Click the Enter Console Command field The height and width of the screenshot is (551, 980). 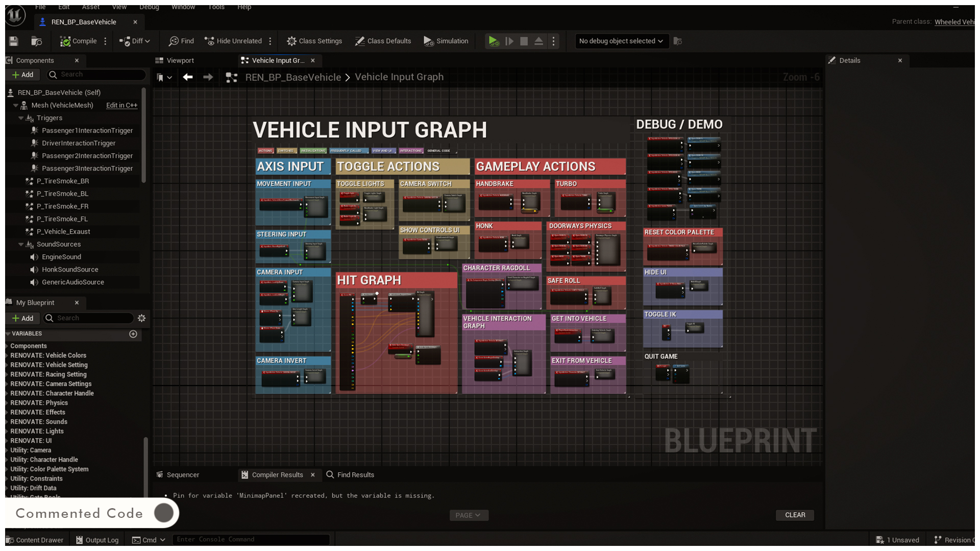click(251, 539)
